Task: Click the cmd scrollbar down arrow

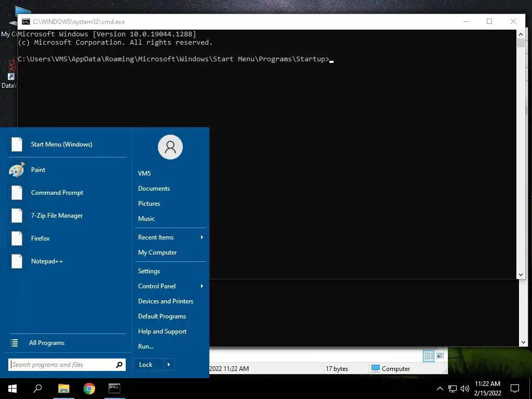Action: pyautogui.click(x=521, y=275)
